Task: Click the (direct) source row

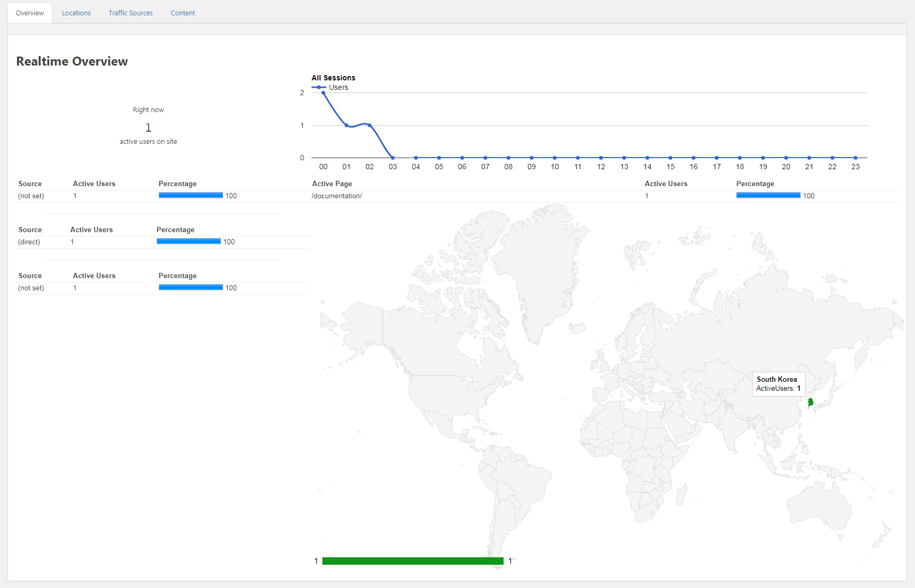Action: tap(29, 242)
